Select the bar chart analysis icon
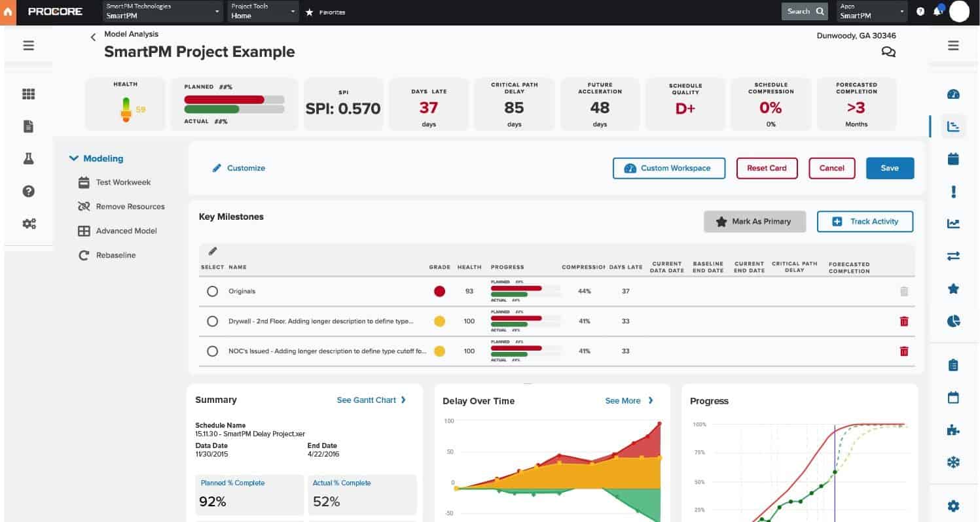The height and width of the screenshot is (522, 980). (954, 126)
